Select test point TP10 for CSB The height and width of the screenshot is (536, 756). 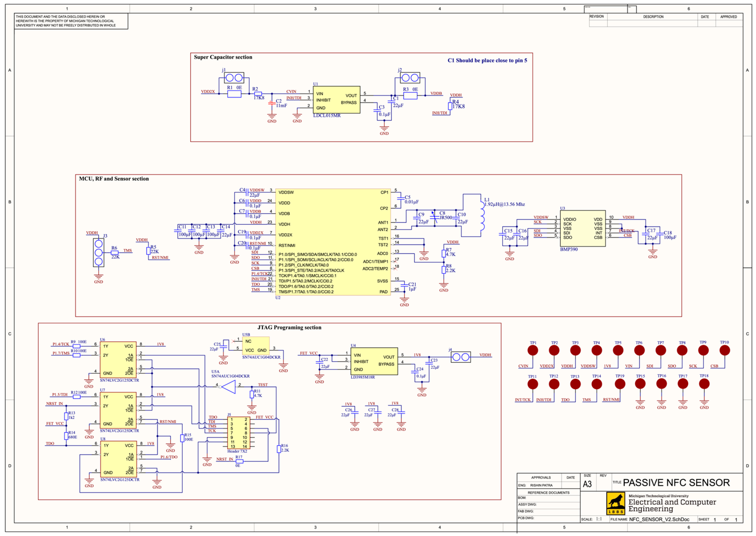[725, 351]
